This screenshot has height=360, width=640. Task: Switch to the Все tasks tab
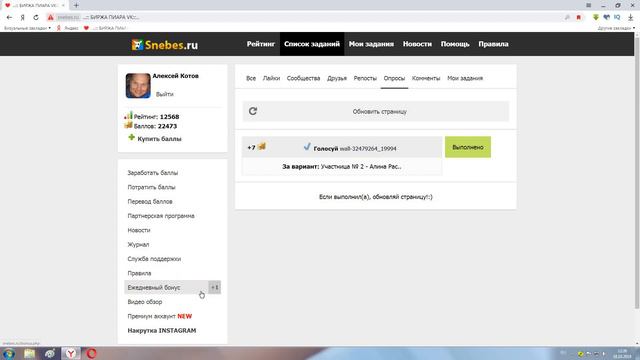coord(251,78)
